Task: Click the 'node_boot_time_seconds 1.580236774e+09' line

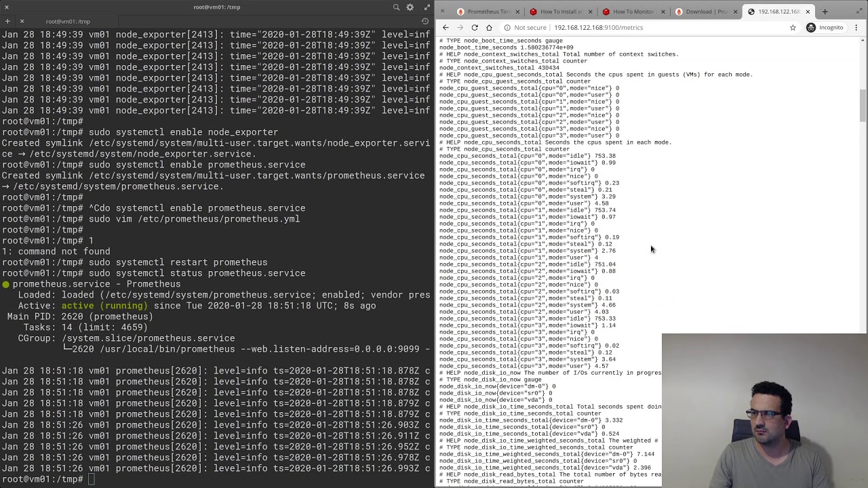Action: coord(506,47)
